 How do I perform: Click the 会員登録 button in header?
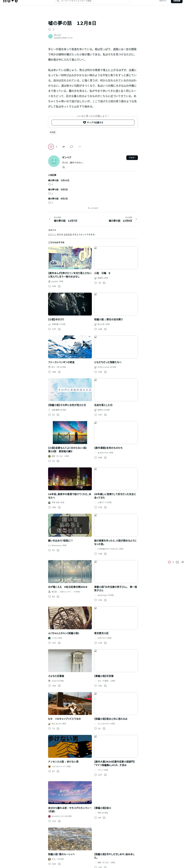pyautogui.click(x=177, y=1)
